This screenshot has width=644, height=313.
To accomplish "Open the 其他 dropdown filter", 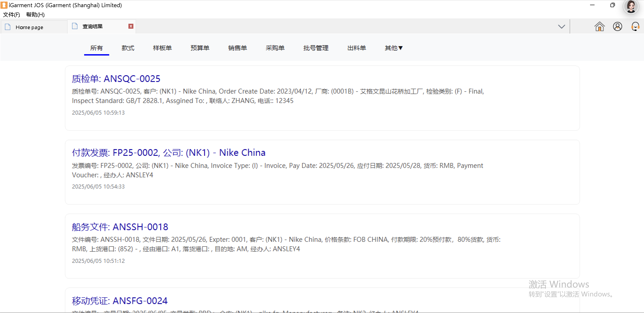I will pyautogui.click(x=394, y=48).
